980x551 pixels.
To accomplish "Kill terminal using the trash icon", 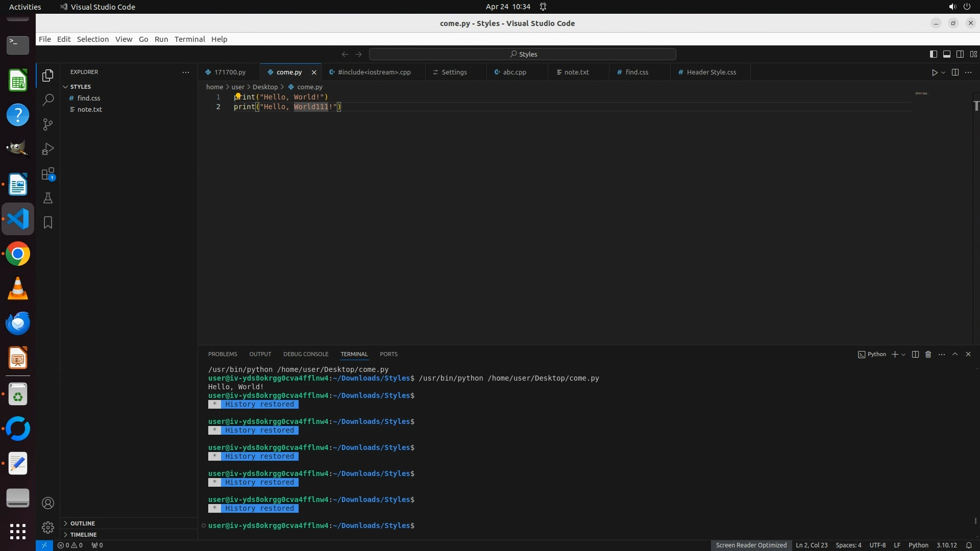I will point(928,355).
